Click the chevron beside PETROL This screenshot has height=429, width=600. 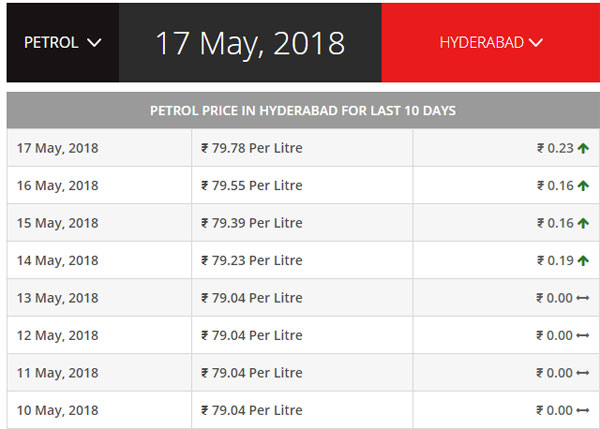[94, 42]
